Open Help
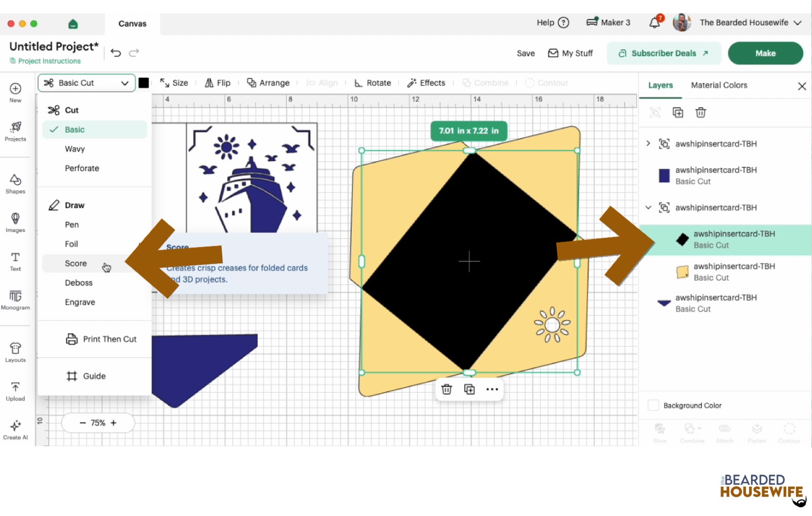Image resolution: width=812 pixels, height=516 pixels. pyautogui.click(x=553, y=22)
